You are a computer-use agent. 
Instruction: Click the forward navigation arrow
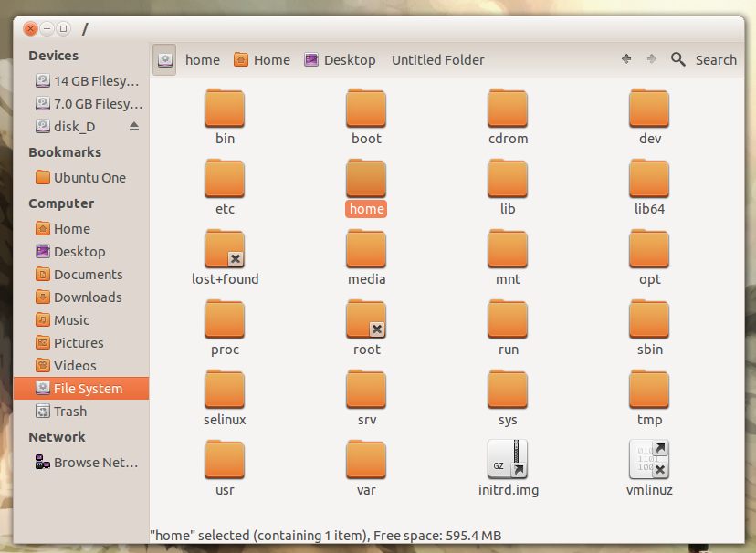coord(651,59)
